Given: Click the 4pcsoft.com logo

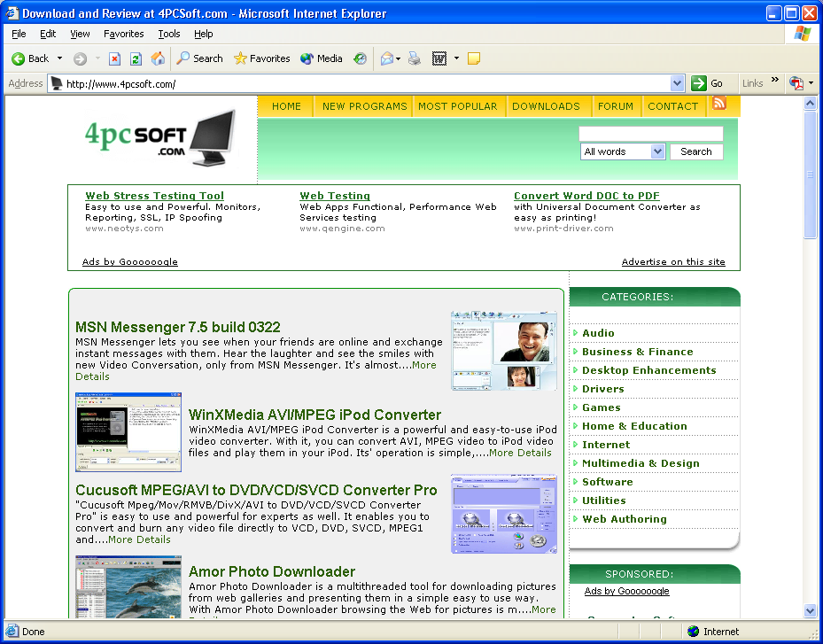Looking at the screenshot, I should pyautogui.click(x=160, y=138).
